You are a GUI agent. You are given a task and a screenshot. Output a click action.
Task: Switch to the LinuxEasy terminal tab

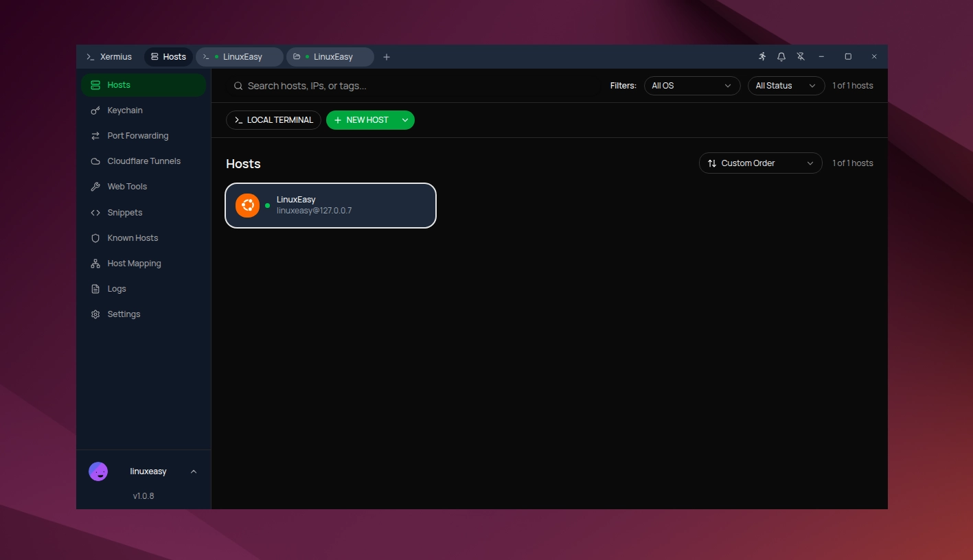tap(238, 57)
